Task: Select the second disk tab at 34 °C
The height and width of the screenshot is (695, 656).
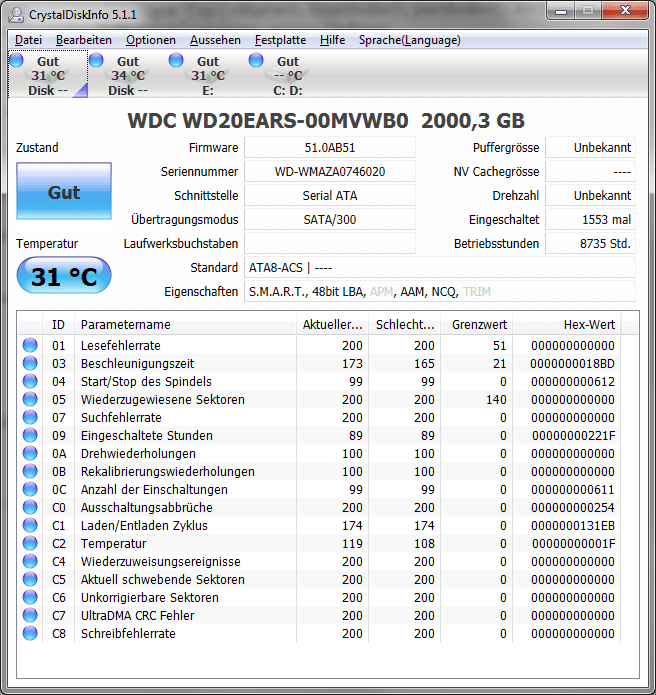Action: (x=128, y=75)
